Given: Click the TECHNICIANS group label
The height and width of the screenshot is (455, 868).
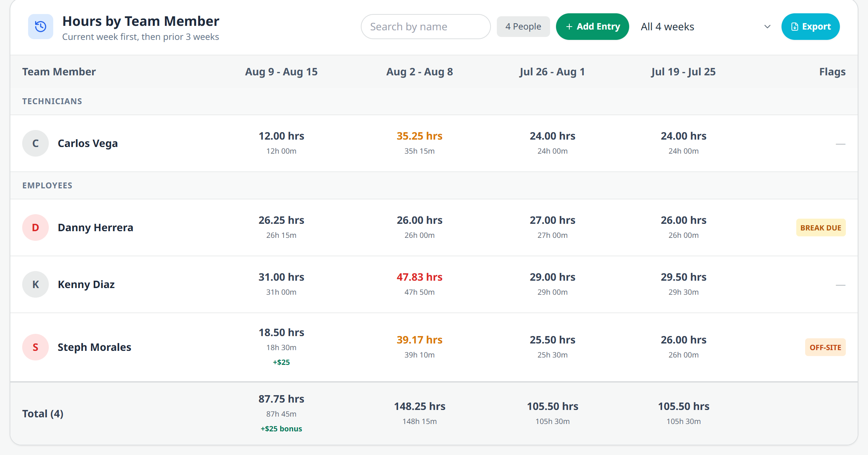Looking at the screenshot, I should [52, 101].
